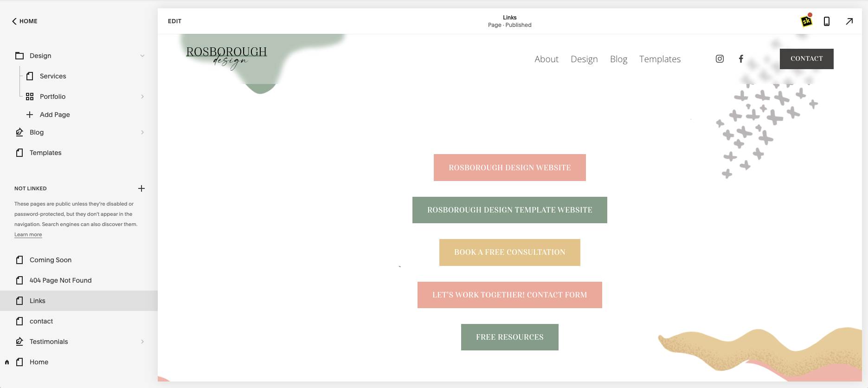The image size is (868, 388).
Task: Select the Services page label
Action: coord(53,76)
